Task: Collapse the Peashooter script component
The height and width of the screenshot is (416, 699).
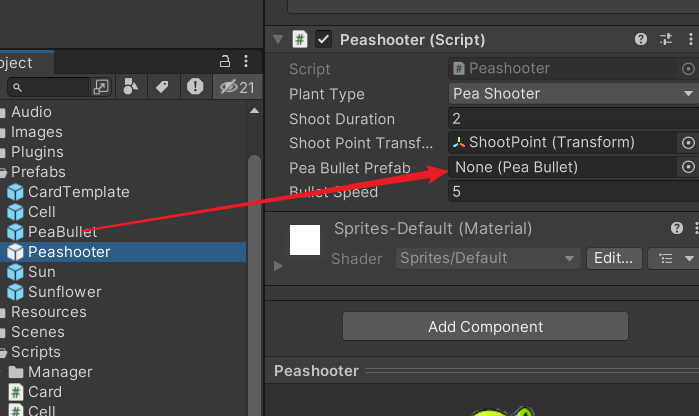Action: [x=277, y=40]
